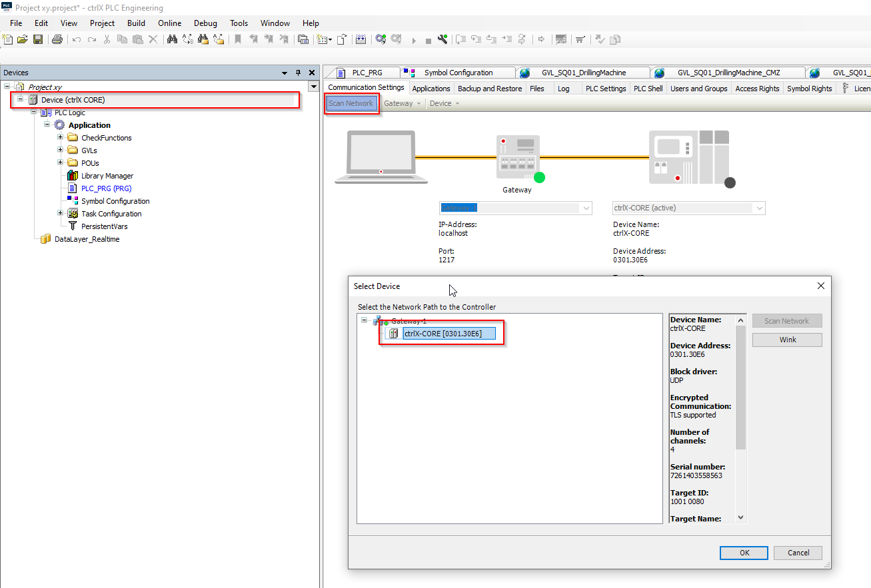871x588 pixels.
Task: Click the wrench build toolbar icon
Action: [x=442, y=39]
